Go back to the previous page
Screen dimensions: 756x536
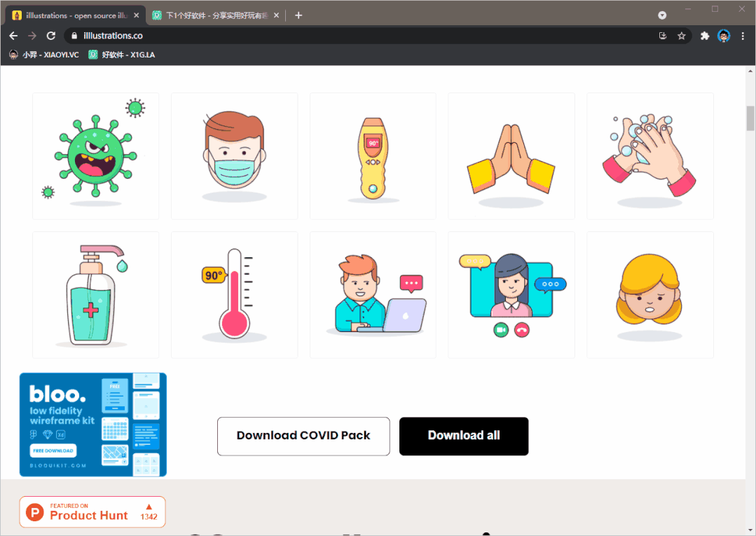[x=13, y=36]
